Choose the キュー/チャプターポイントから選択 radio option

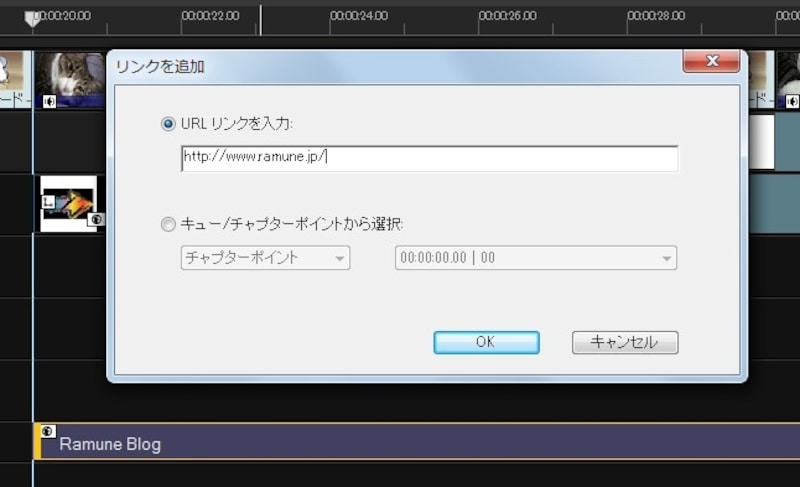(168, 225)
